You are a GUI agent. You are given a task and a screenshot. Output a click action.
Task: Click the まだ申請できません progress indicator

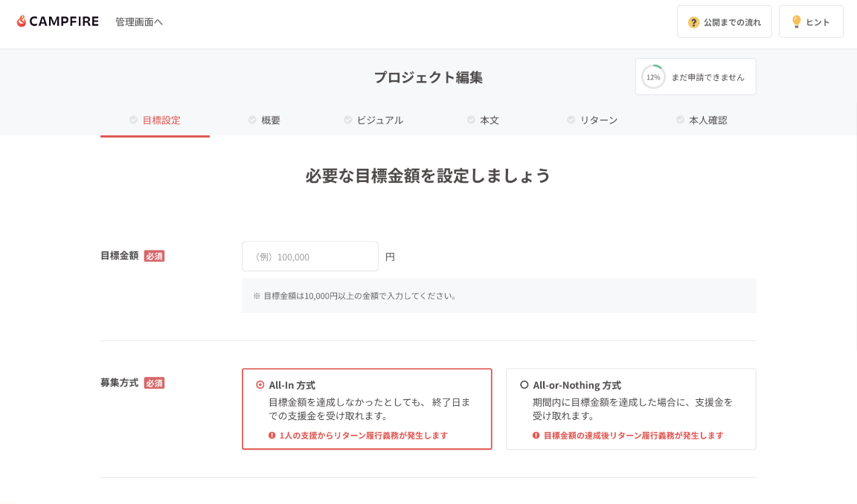tap(694, 76)
